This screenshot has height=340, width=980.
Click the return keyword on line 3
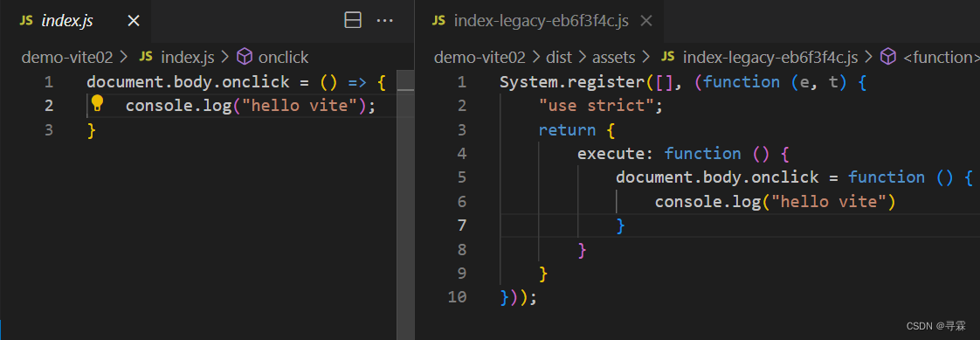(567, 130)
